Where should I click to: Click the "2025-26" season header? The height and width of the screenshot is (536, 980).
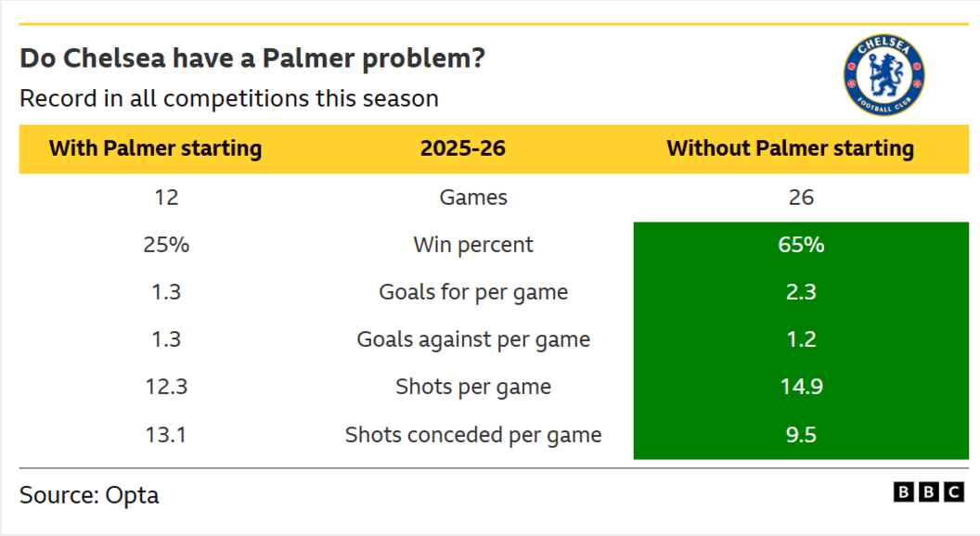463,148
